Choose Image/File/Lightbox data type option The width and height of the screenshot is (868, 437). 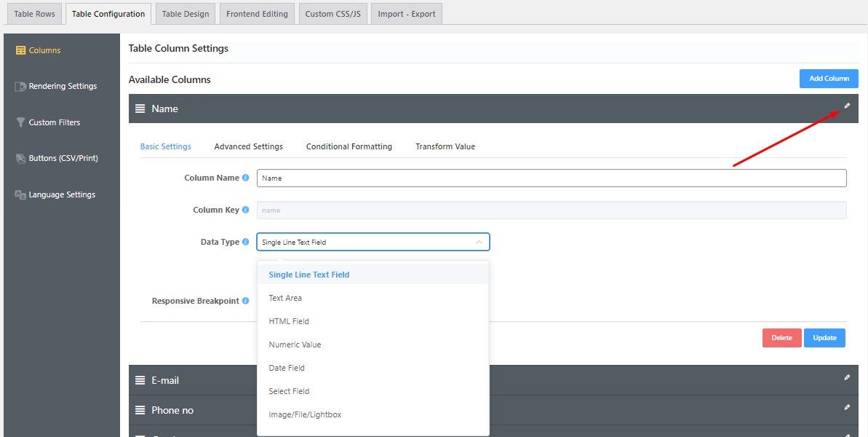(x=373, y=414)
